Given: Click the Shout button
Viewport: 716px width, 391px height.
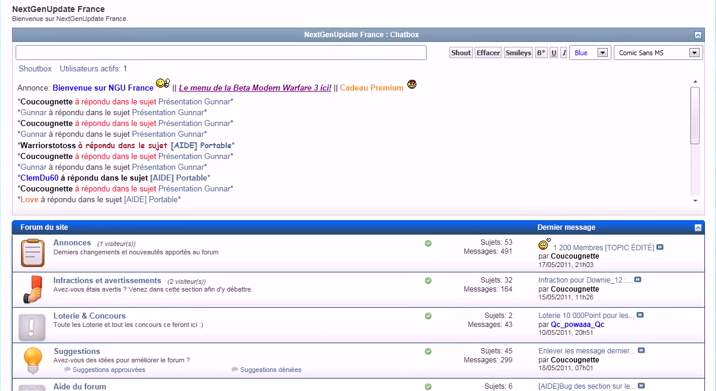Looking at the screenshot, I should (x=461, y=53).
